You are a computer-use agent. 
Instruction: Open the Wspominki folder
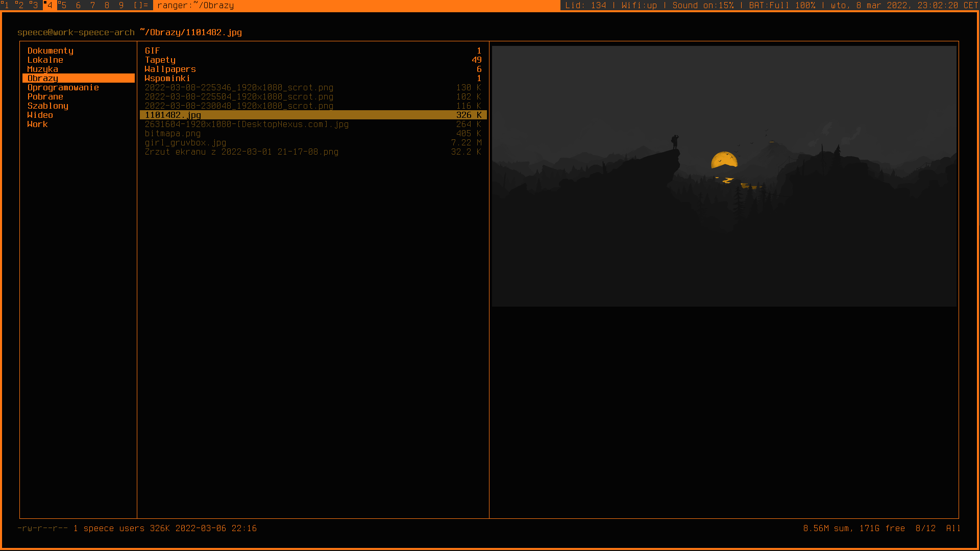(x=167, y=78)
